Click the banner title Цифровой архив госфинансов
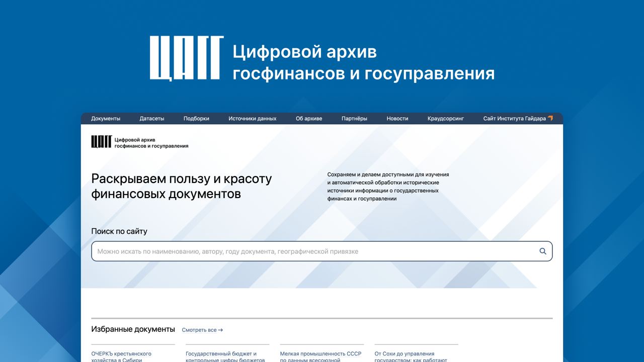The height and width of the screenshot is (362, 644). [363, 62]
